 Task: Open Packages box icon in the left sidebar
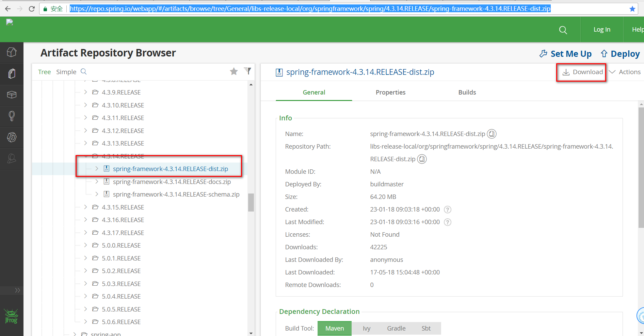(12, 95)
